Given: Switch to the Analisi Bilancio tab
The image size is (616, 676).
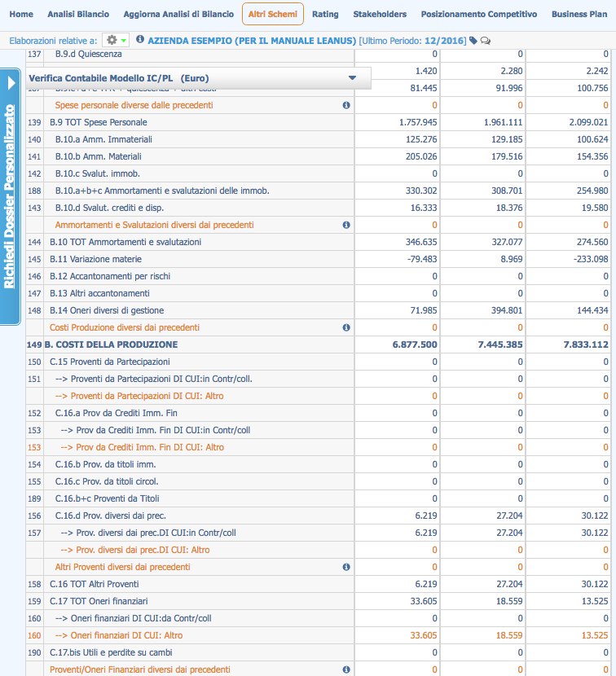Looking at the screenshot, I should point(78,14).
